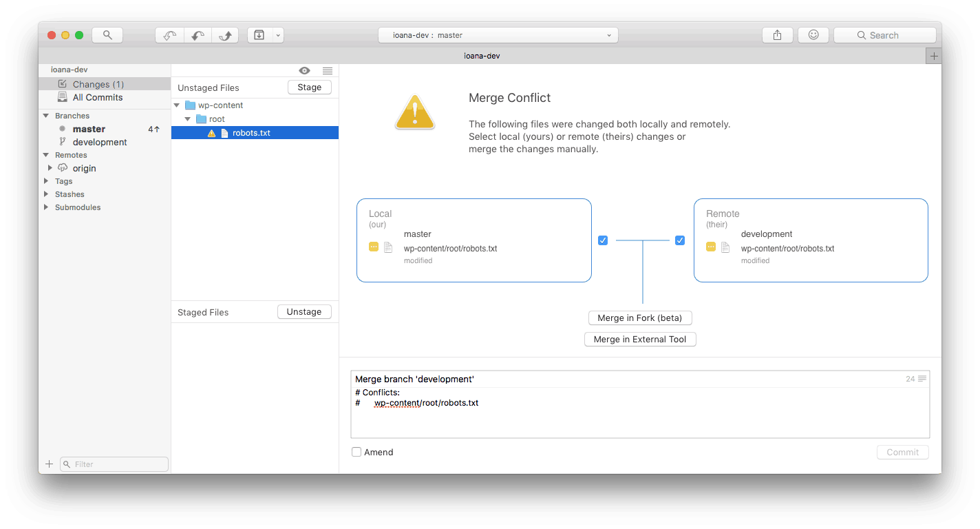Click the Staged Files header
The width and height of the screenshot is (980, 529).
click(203, 312)
